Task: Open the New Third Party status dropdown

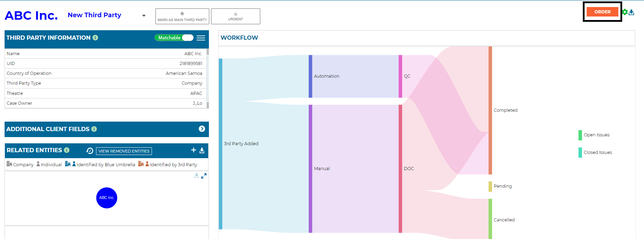Action: point(144,15)
